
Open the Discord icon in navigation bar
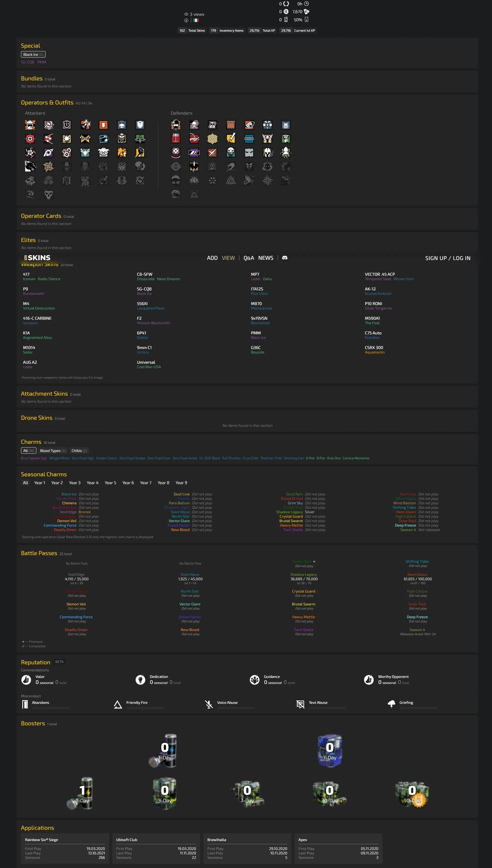(285, 258)
